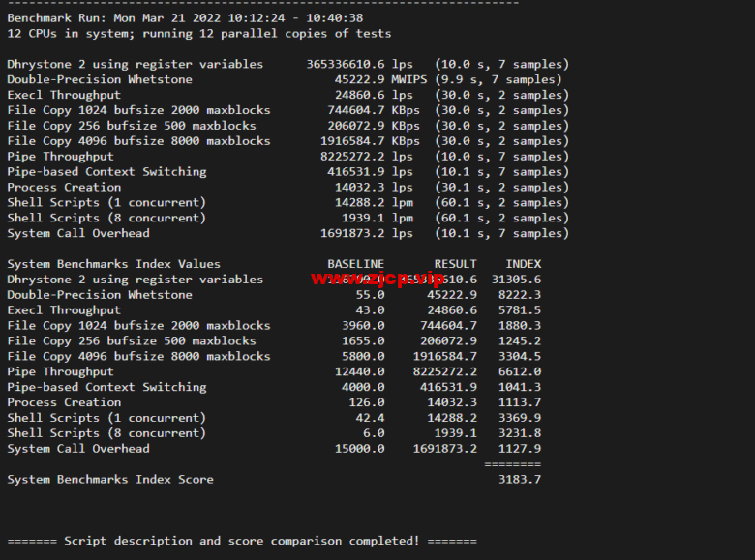The width and height of the screenshot is (755, 560).
Task: Click File Copy 4096 value 1916584.7 KBps
Action: pos(370,141)
